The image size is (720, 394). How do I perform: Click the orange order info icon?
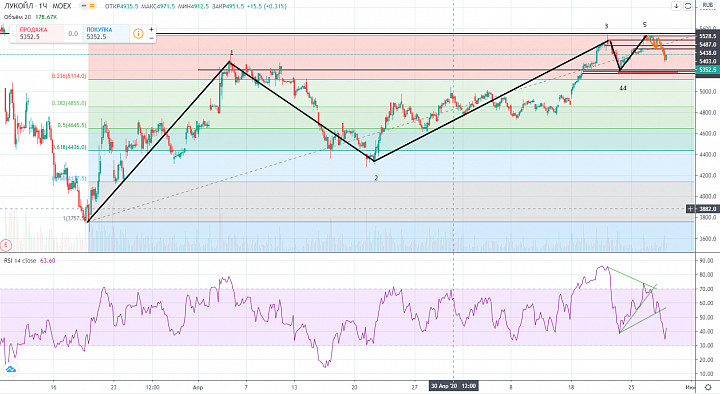[x=138, y=34]
